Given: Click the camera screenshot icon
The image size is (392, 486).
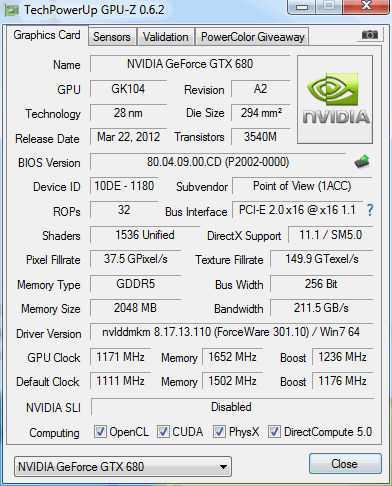Looking at the screenshot, I should tap(369, 35).
